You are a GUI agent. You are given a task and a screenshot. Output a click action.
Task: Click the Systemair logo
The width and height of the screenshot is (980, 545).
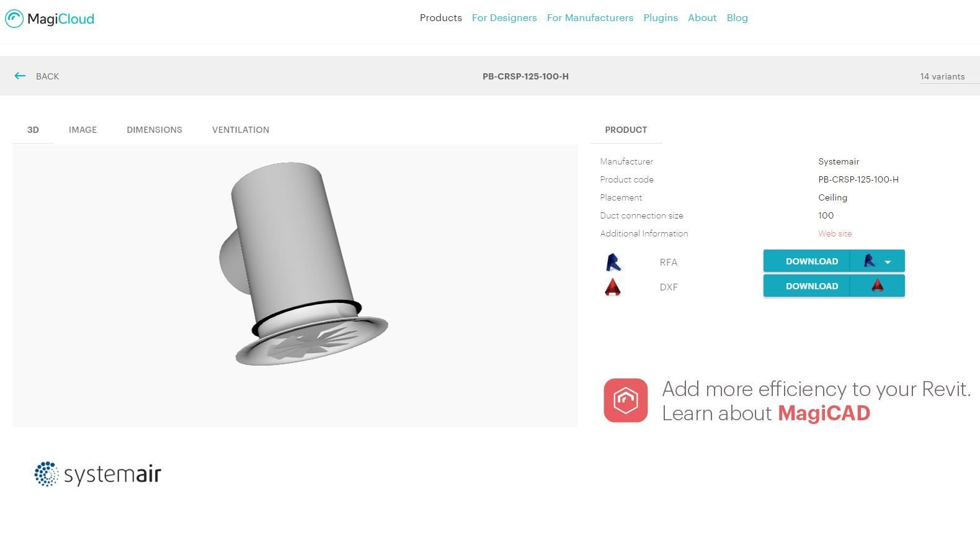(x=98, y=474)
